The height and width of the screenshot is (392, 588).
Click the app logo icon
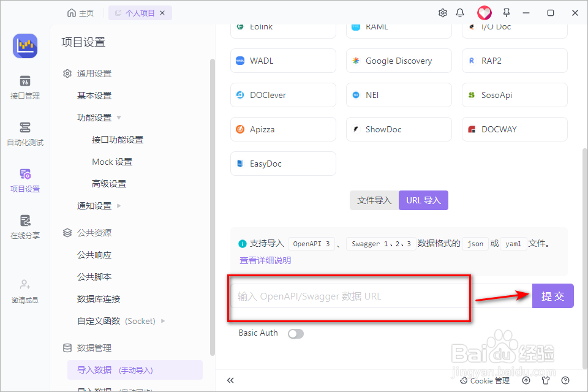pyautogui.click(x=25, y=46)
